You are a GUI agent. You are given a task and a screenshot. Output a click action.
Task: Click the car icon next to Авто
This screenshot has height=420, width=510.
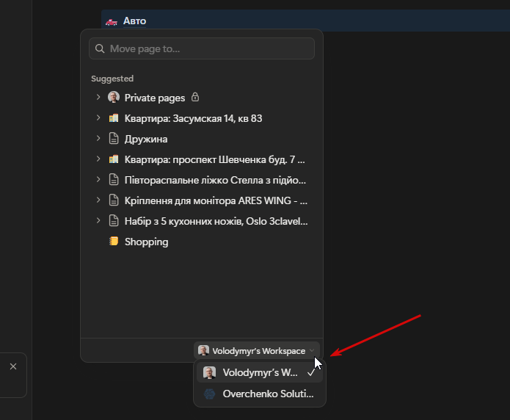pyautogui.click(x=111, y=21)
